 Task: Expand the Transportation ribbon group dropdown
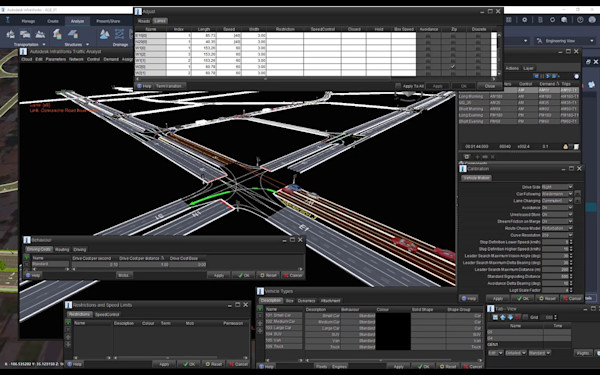44,45
